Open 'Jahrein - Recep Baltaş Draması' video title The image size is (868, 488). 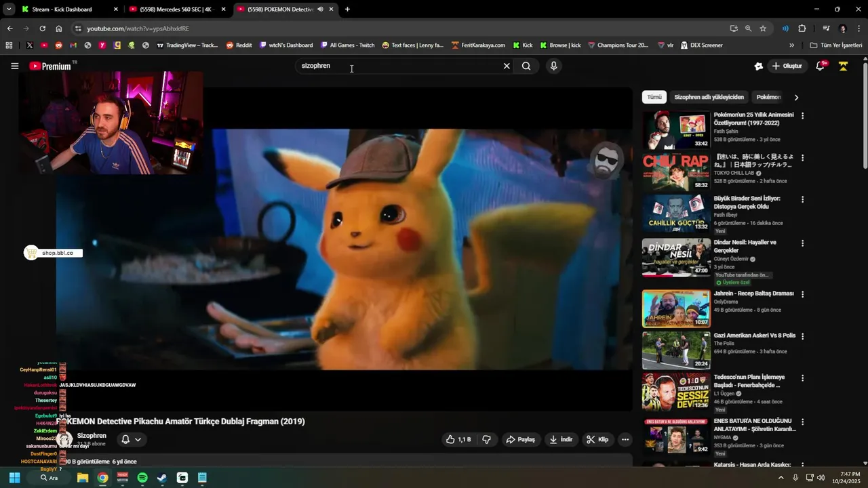coord(753,293)
